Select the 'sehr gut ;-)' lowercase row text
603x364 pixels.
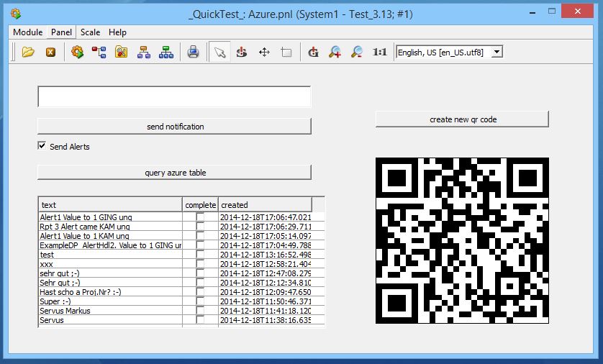(x=60, y=273)
